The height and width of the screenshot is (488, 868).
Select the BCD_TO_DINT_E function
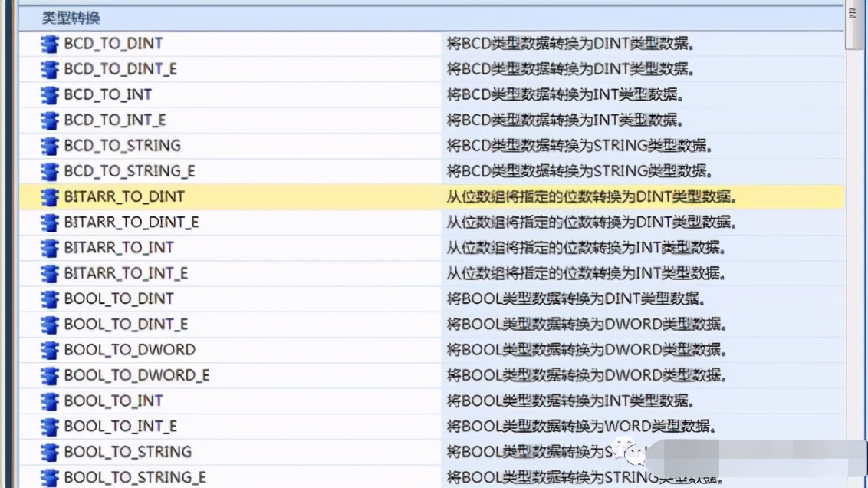coord(120,69)
